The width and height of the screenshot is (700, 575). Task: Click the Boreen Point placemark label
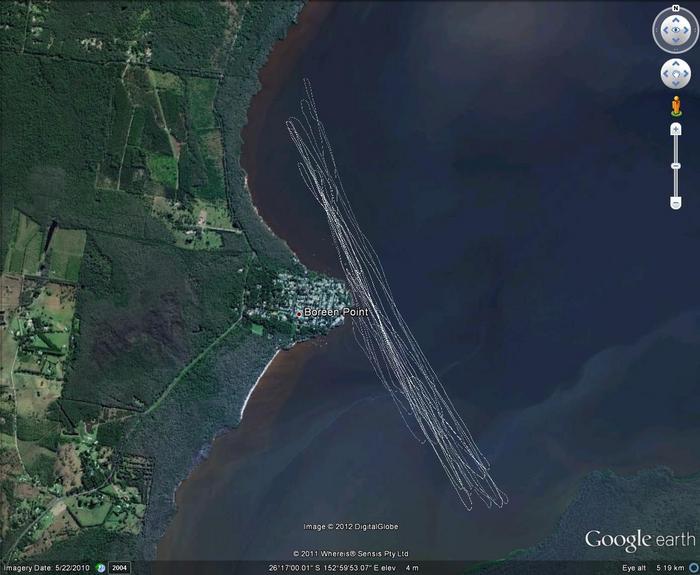coord(335,312)
